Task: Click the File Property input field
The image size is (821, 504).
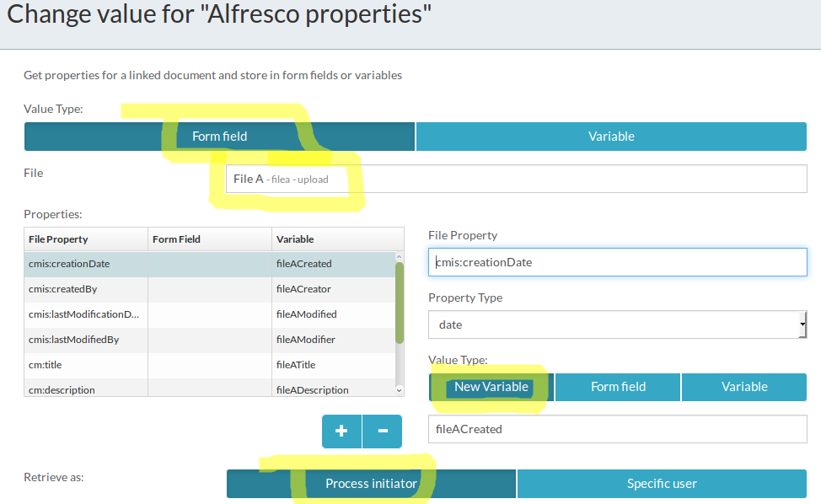Action: click(617, 262)
